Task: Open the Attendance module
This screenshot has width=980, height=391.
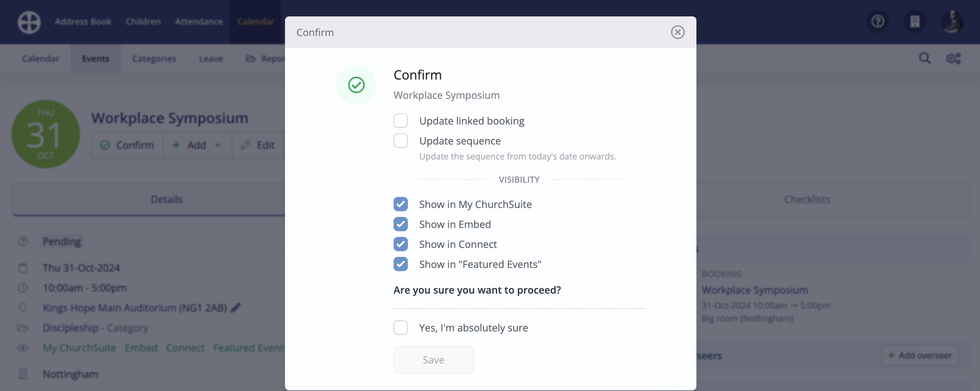Action: [199, 22]
